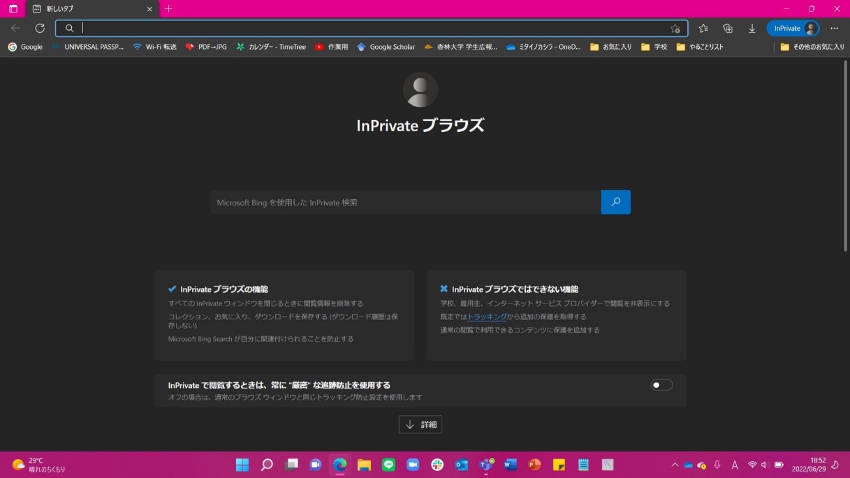Open the volume speaker tray icon

[x=765, y=464]
